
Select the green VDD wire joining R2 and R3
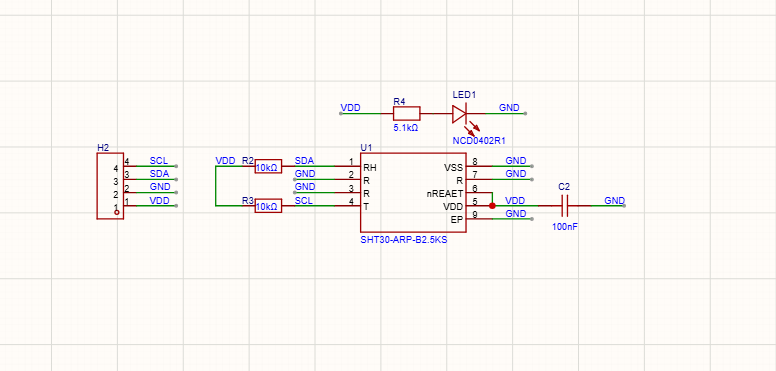(216, 186)
